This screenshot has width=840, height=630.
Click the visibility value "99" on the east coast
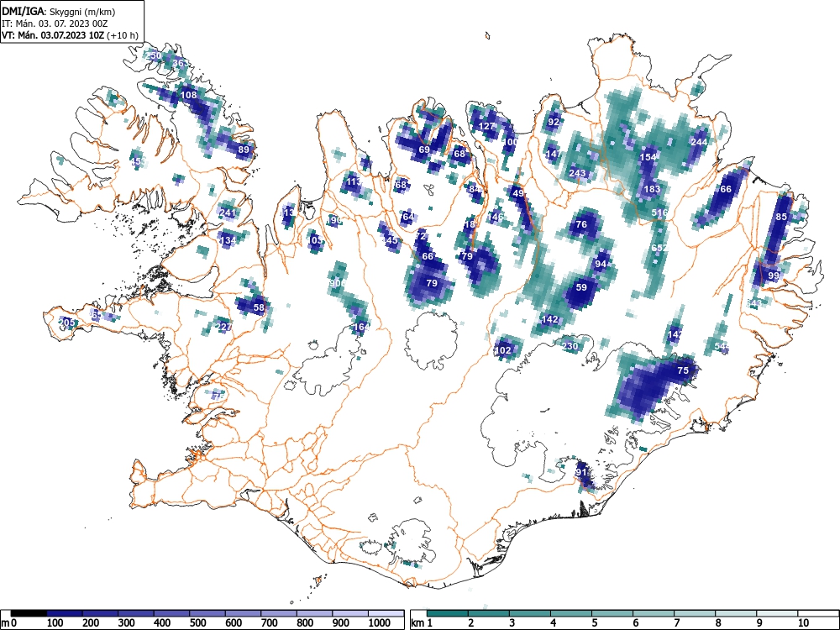(x=774, y=276)
